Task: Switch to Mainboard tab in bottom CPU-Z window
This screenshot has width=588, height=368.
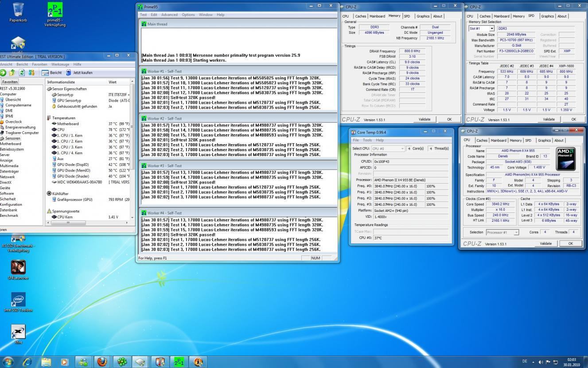Action: pyautogui.click(x=498, y=141)
